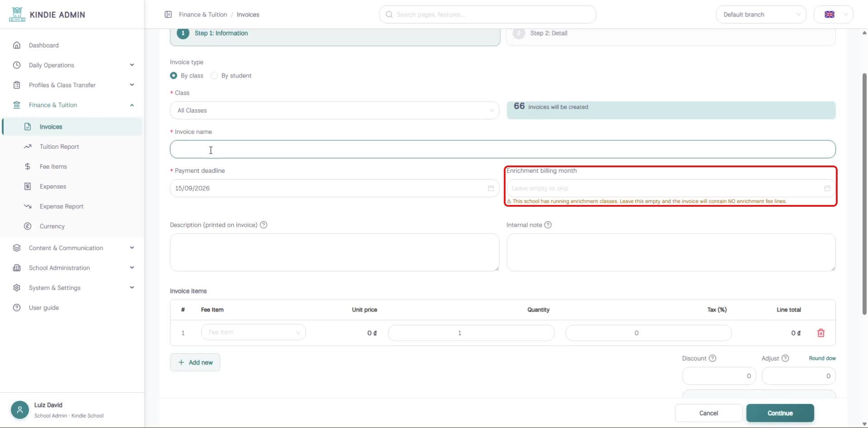
Task: Click the Discount help icon
Action: tap(712, 358)
